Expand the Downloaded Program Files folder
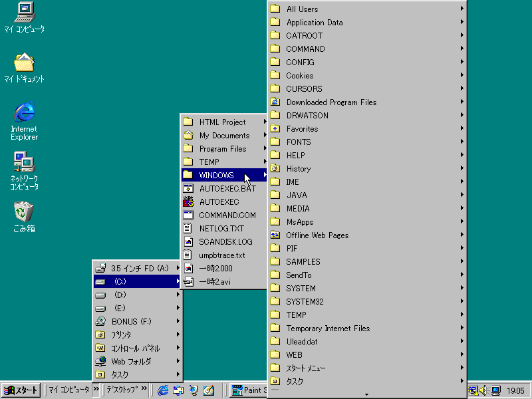The height and width of the screenshot is (399, 532). coord(367,102)
